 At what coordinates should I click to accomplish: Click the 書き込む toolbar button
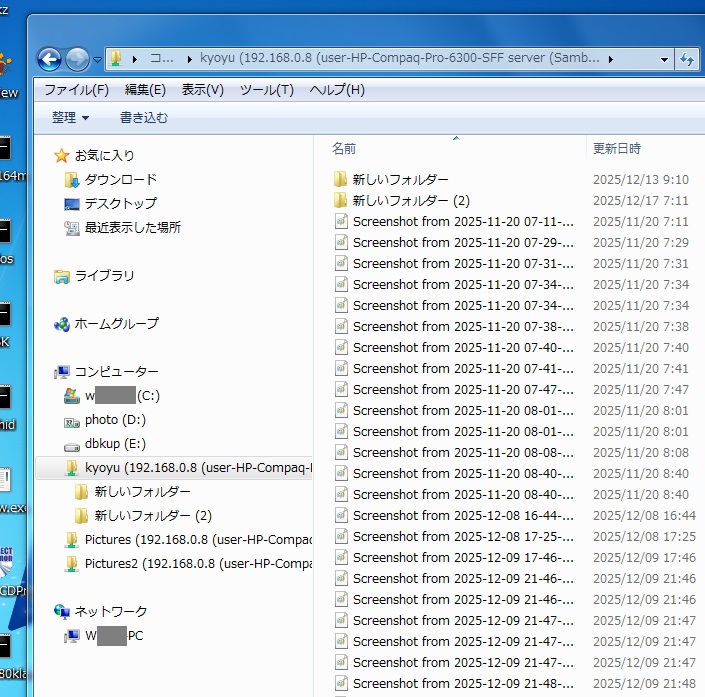(x=144, y=118)
